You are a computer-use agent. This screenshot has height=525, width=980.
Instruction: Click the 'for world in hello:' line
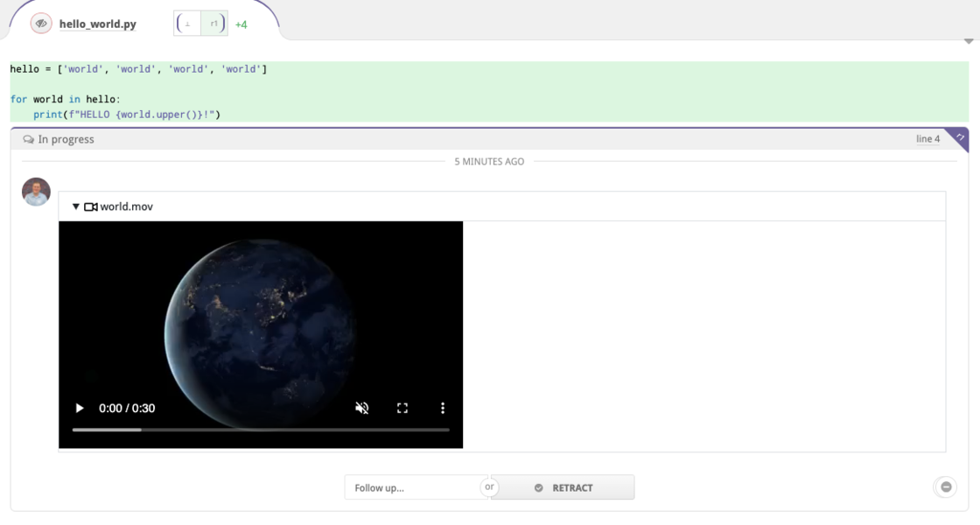[x=65, y=100]
